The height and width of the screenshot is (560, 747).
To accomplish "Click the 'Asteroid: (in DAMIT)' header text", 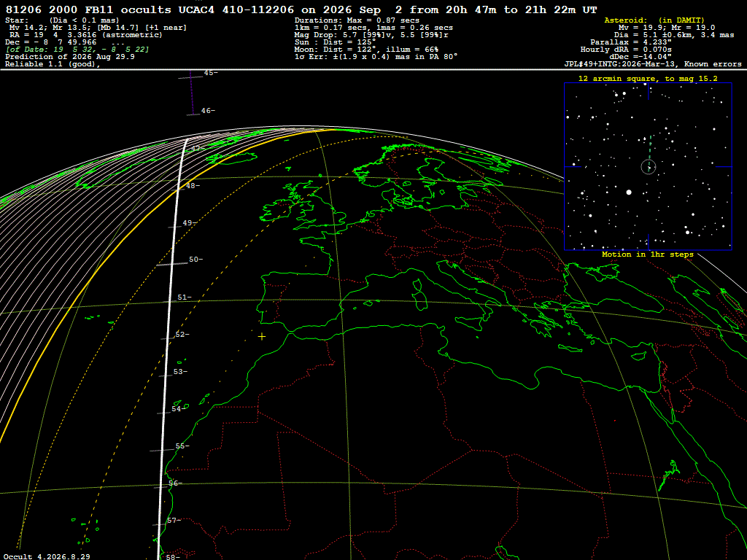I will click(x=654, y=20).
